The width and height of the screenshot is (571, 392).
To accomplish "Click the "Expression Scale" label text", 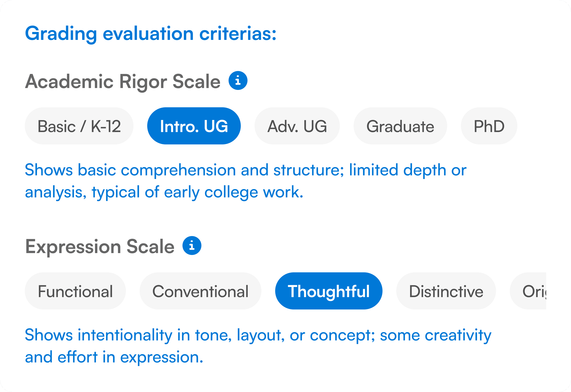I will [100, 246].
